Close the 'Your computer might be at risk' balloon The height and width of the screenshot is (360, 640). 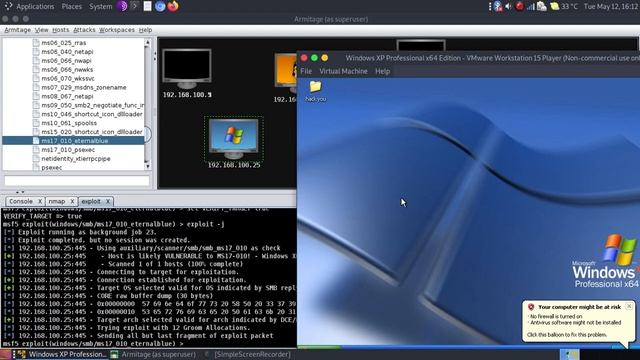[x=629, y=306]
